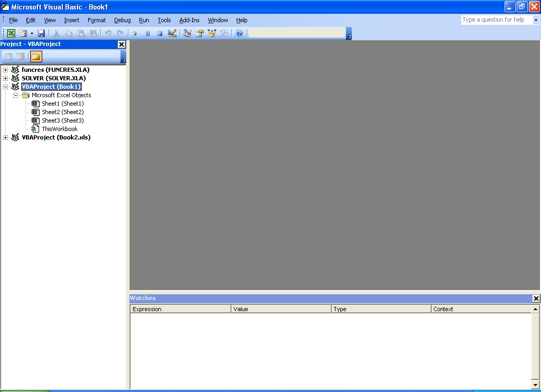Save the Book1 project
Image resolution: width=541 pixels, height=392 pixels.
(x=41, y=33)
